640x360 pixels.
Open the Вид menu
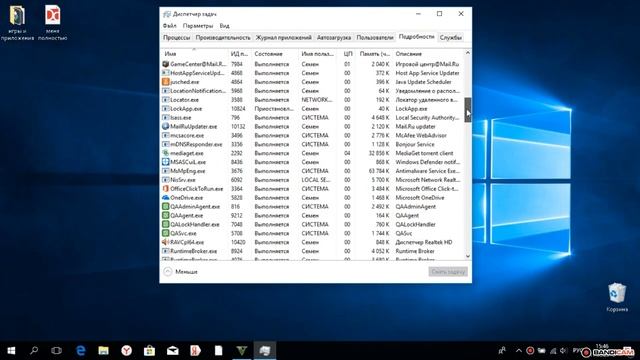(x=224, y=26)
